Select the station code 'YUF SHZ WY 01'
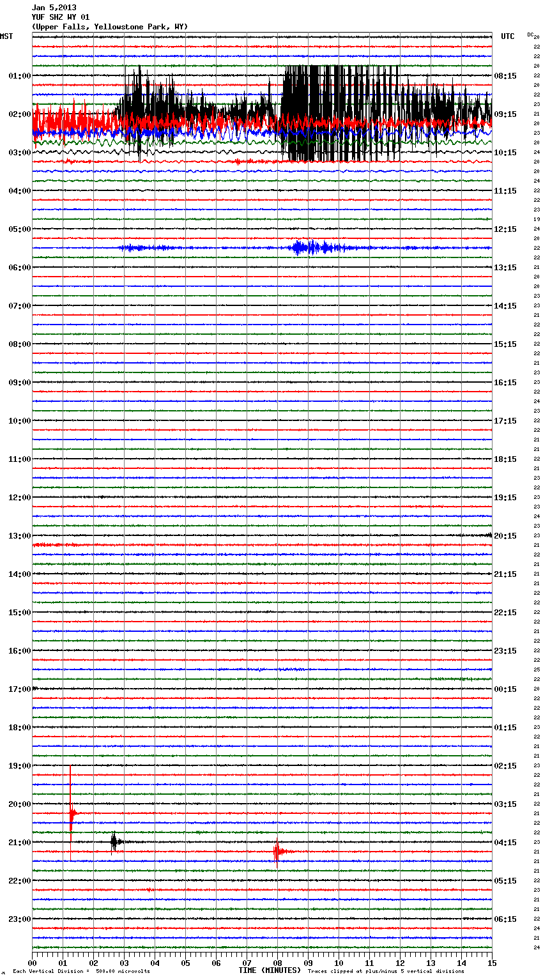This screenshot has width=543, height=980. point(61,17)
